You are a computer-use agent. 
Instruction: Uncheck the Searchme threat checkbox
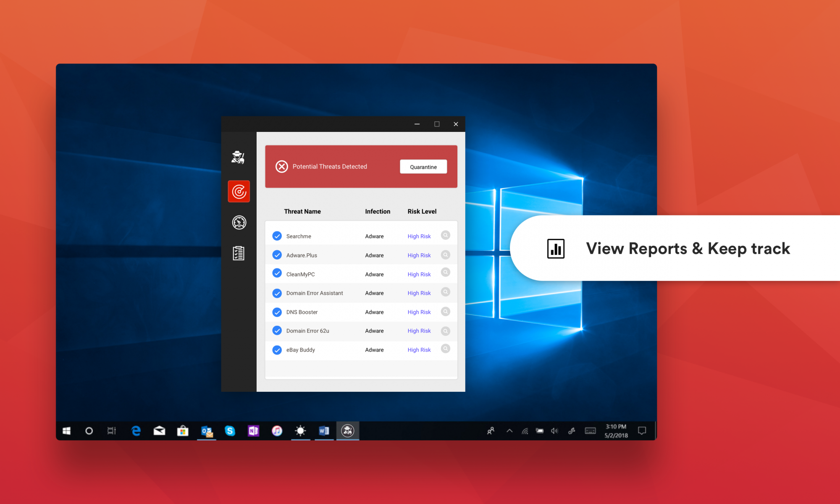pyautogui.click(x=277, y=236)
